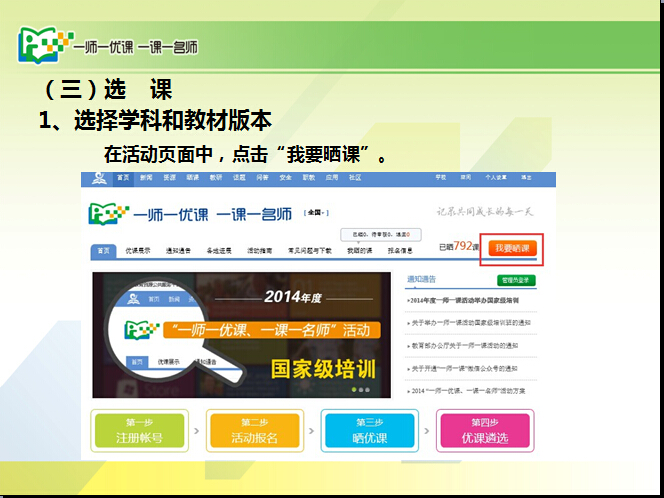Click the 2014年度 国家级培训 banner image
The width and height of the screenshot is (664, 498).
242,335
